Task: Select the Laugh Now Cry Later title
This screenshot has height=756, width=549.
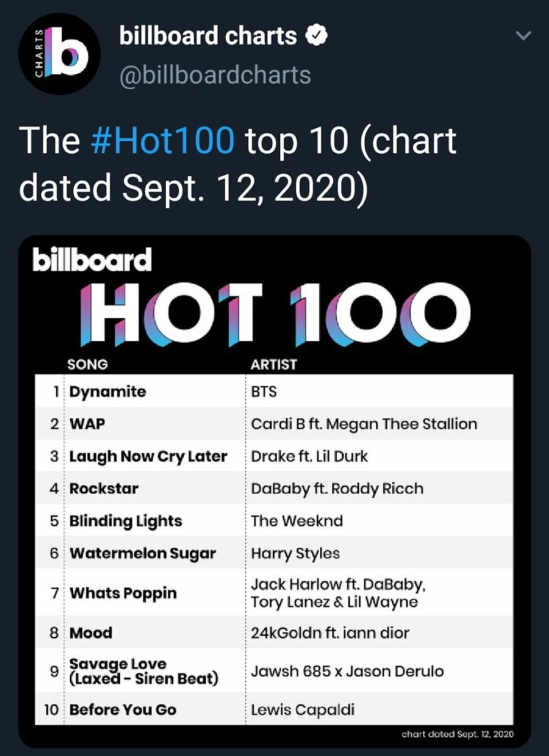Action: coord(148,456)
